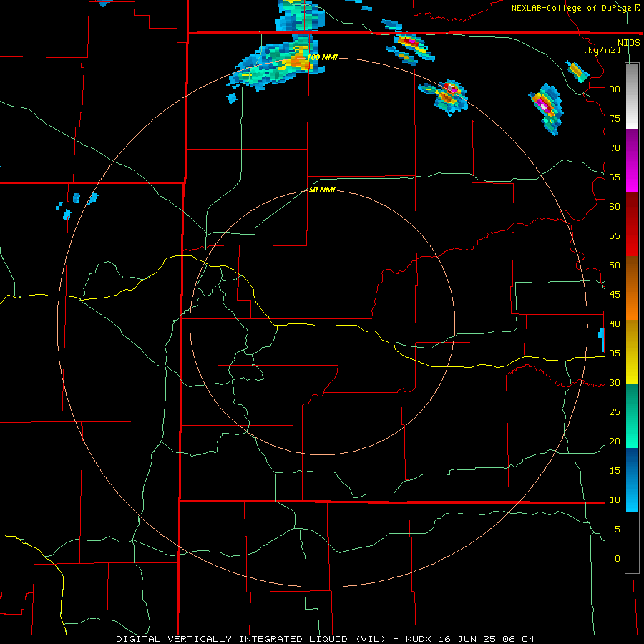This screenshot has height=644, width=644.
Task: Click the legend value 30
Action: click(615, 383)
